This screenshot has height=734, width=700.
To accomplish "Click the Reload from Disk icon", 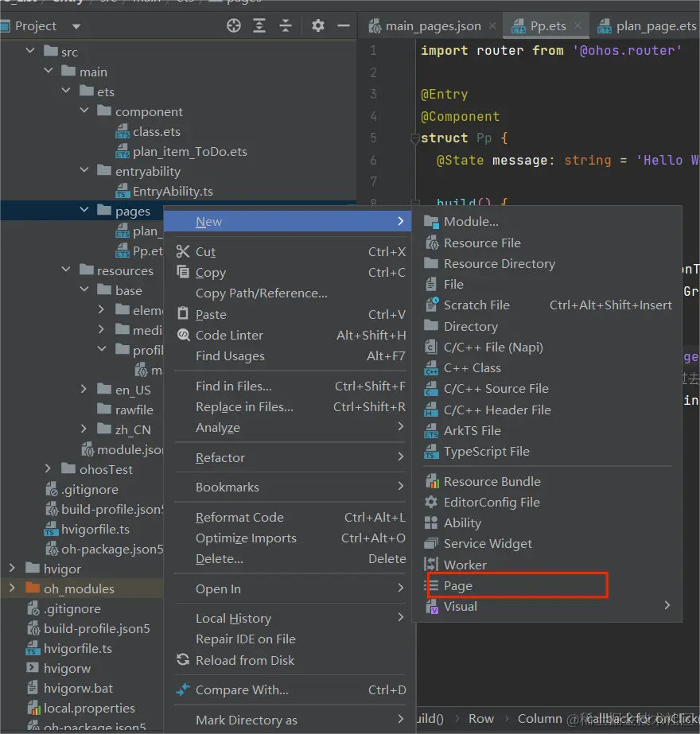I will 183,660.
